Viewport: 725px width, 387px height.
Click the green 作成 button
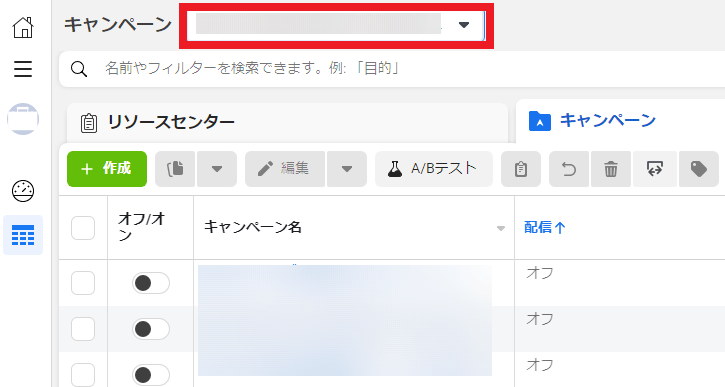107,169
